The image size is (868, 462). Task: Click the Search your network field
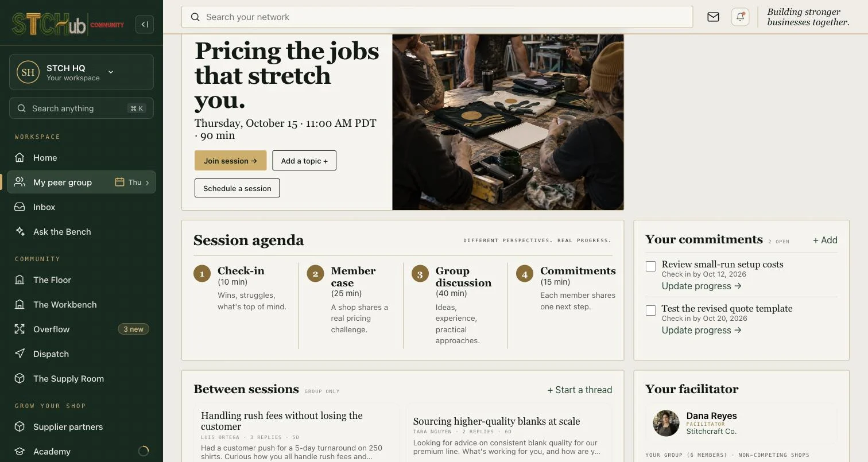[x=437, y=17]
